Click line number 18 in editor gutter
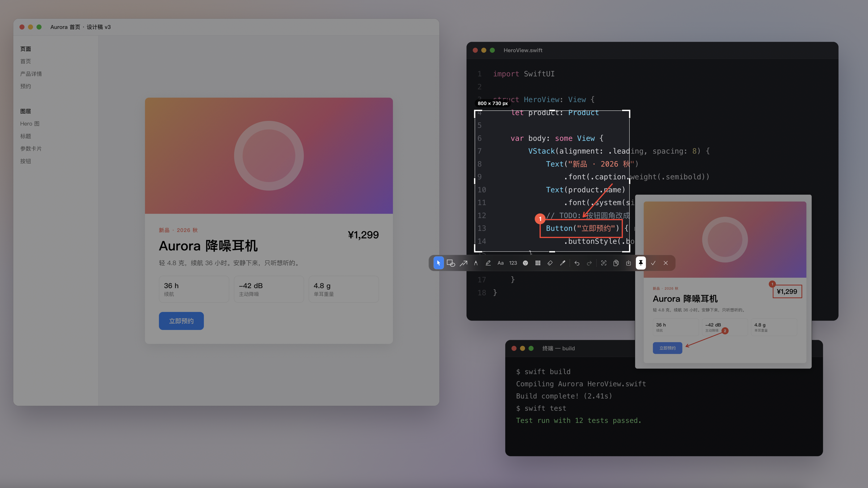 tap(482, 293)
